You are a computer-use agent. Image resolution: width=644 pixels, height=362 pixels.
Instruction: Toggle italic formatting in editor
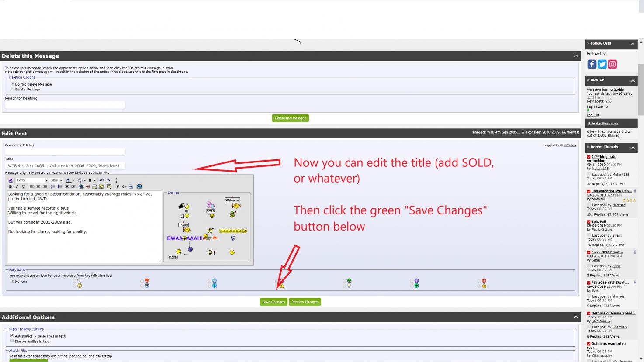(x=17, y=186)
